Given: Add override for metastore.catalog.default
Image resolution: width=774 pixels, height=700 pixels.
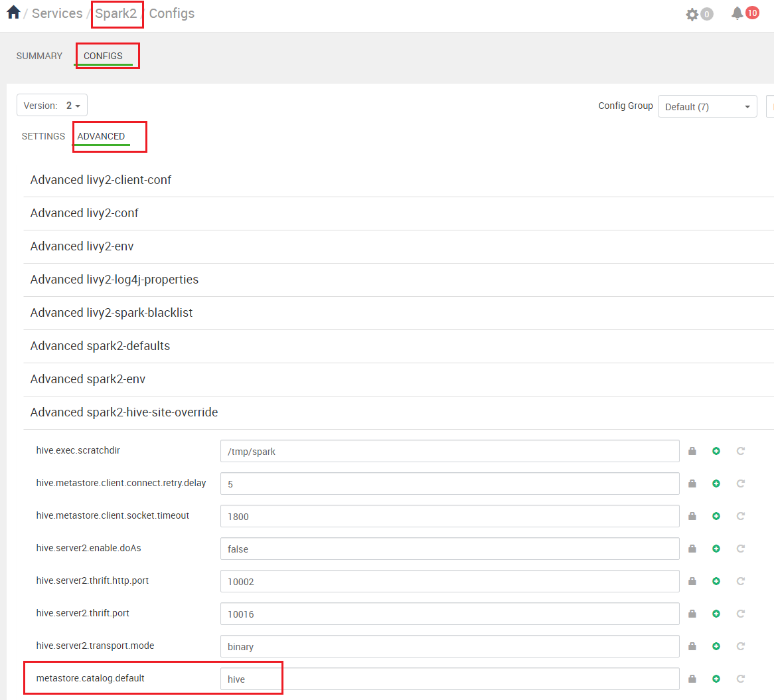Looking at the screenshot, I should click(716, 679).
